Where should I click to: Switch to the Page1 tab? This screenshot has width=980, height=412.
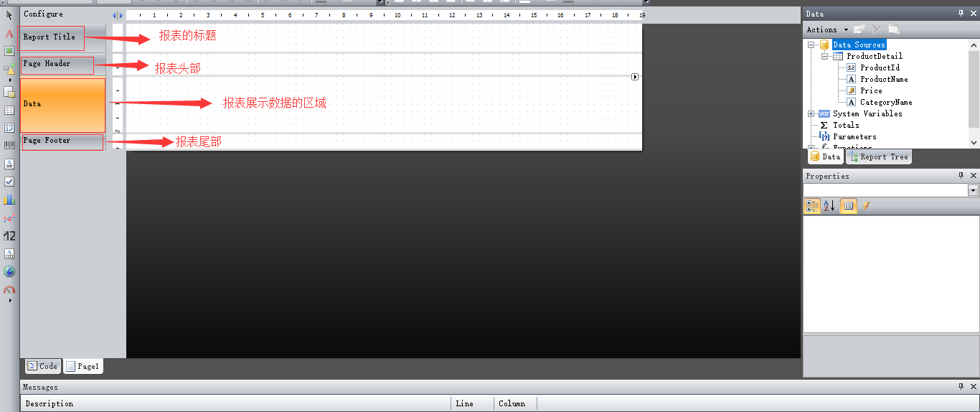83,366
